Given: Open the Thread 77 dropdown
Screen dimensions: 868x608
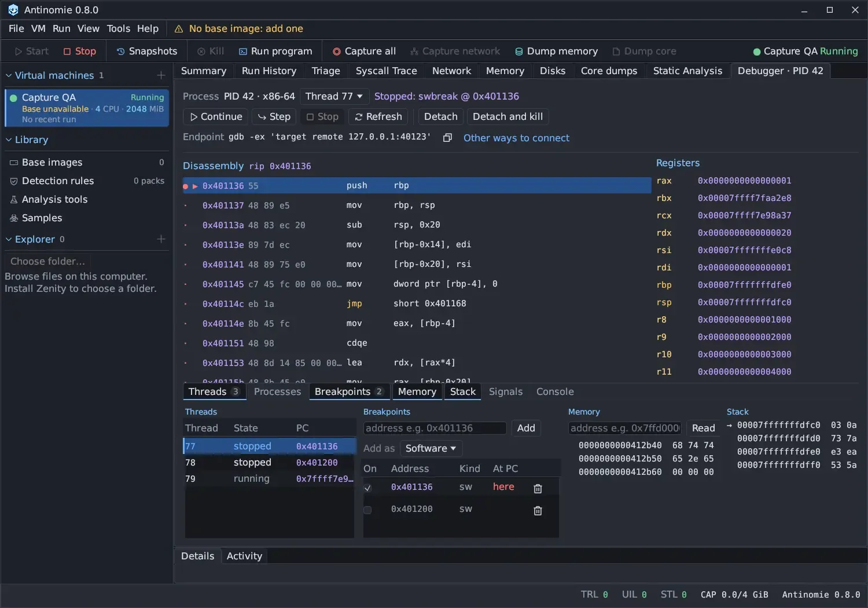Looking at the screenshot, I should tap(334, 97).
